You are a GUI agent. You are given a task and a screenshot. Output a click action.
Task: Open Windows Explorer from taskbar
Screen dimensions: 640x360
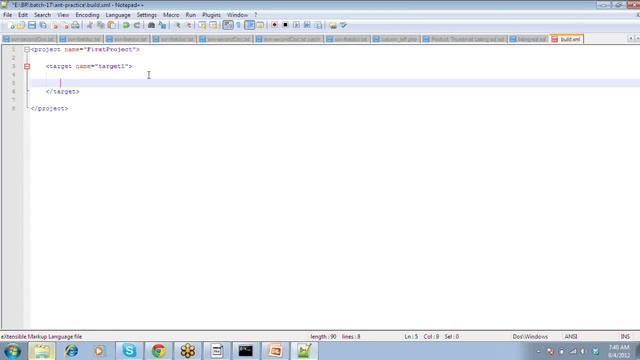42,351
